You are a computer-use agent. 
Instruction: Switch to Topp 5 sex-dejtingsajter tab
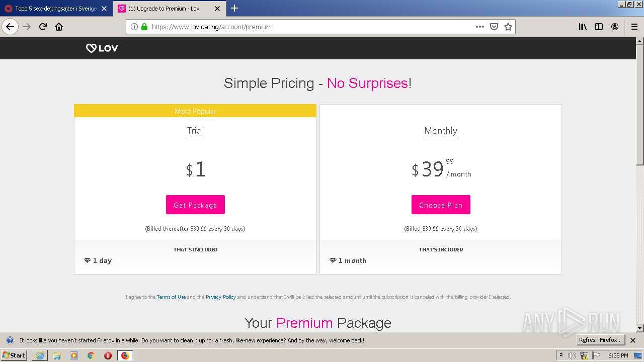(55, 9)
